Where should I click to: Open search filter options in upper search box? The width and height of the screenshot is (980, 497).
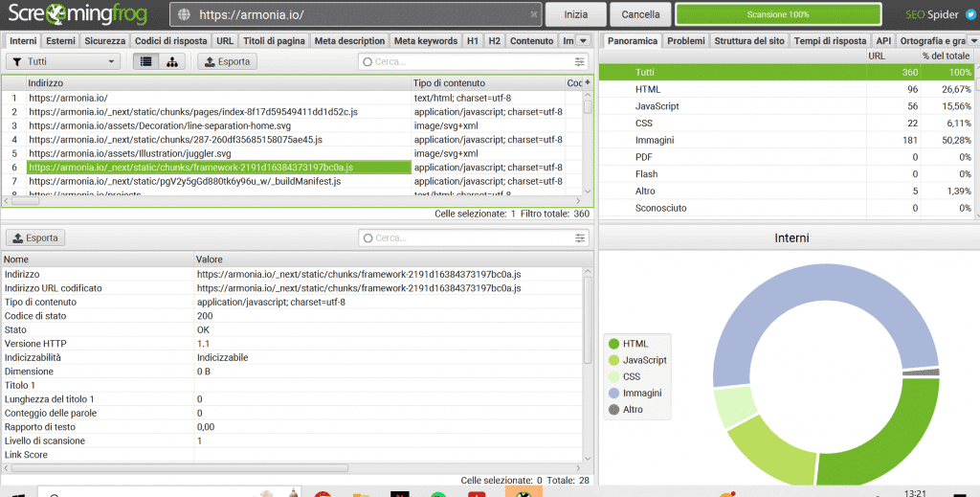(x=579, y=61)
